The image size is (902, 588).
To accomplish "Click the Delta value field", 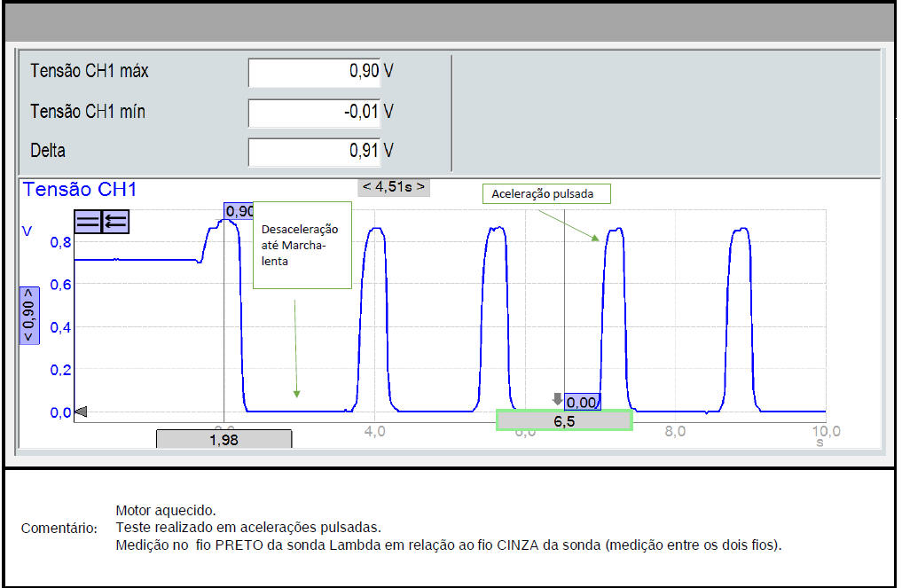I will (314, 151).
